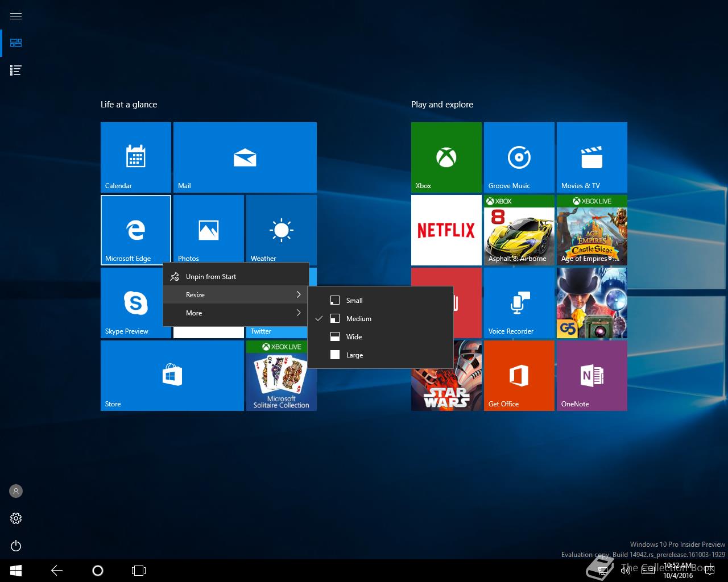Open Groove Music tile

[519, 157]
